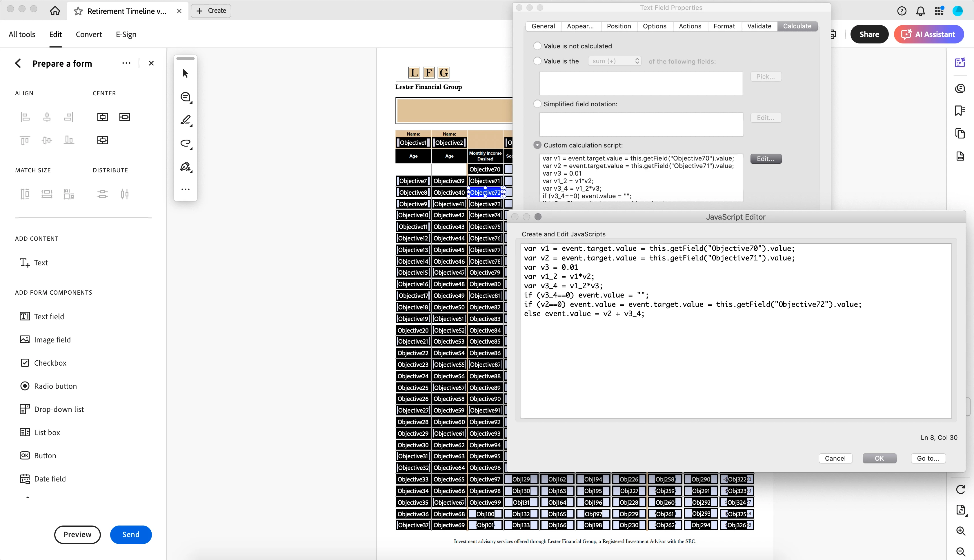Click the distribute horizontally icon

[124, 194]
